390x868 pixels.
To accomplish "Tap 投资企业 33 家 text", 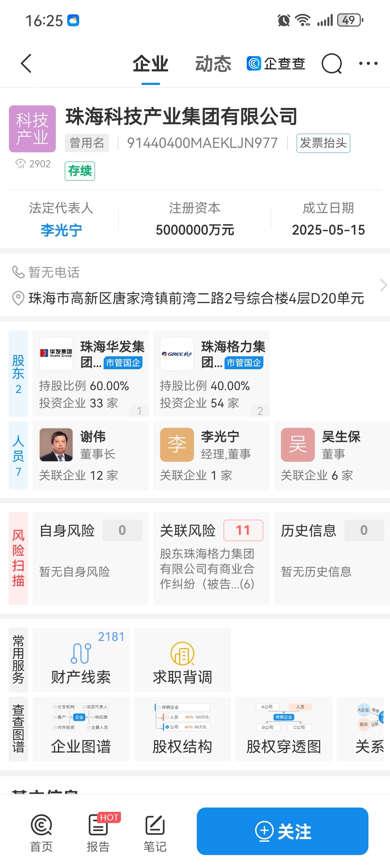I will pos(78,403).
